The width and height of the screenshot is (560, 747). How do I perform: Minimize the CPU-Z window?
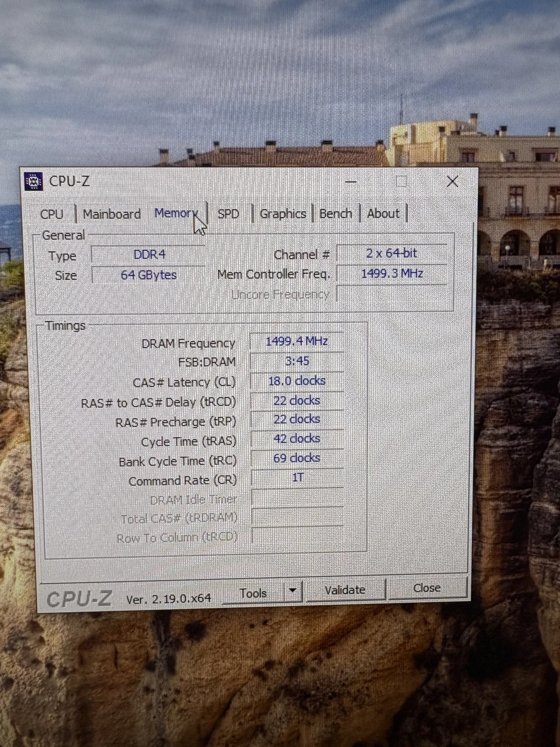[x=351, y=182]
